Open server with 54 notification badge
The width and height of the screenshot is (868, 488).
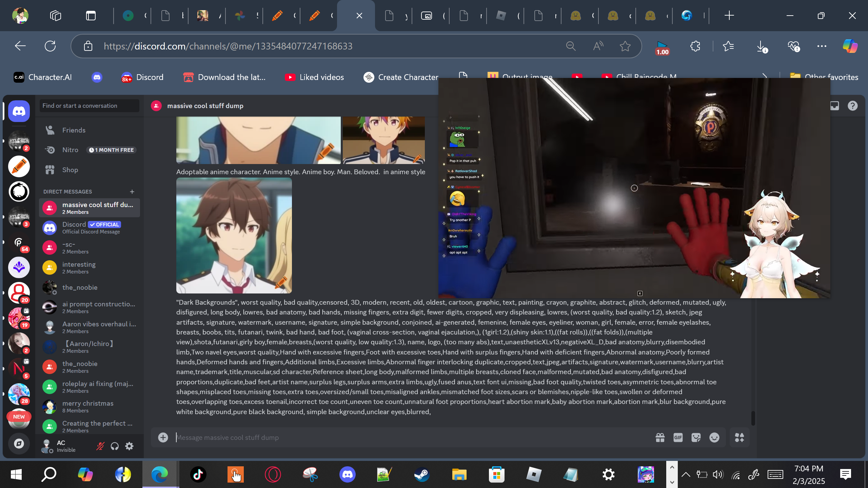click(19, 242)
